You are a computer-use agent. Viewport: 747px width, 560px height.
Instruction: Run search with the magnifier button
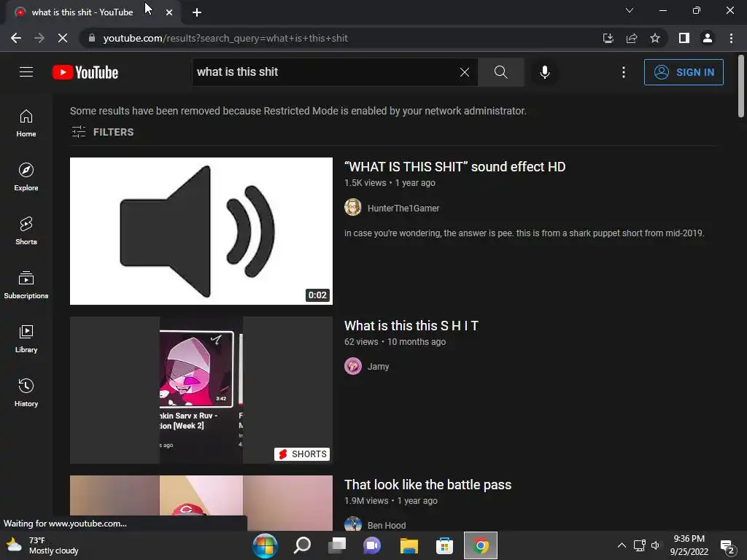click(x=500, y=72)
